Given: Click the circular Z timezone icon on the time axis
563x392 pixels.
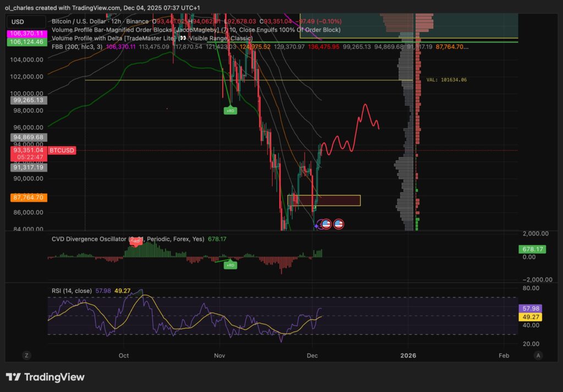Looking at the screenshot, I should click(x=26, y=356).
